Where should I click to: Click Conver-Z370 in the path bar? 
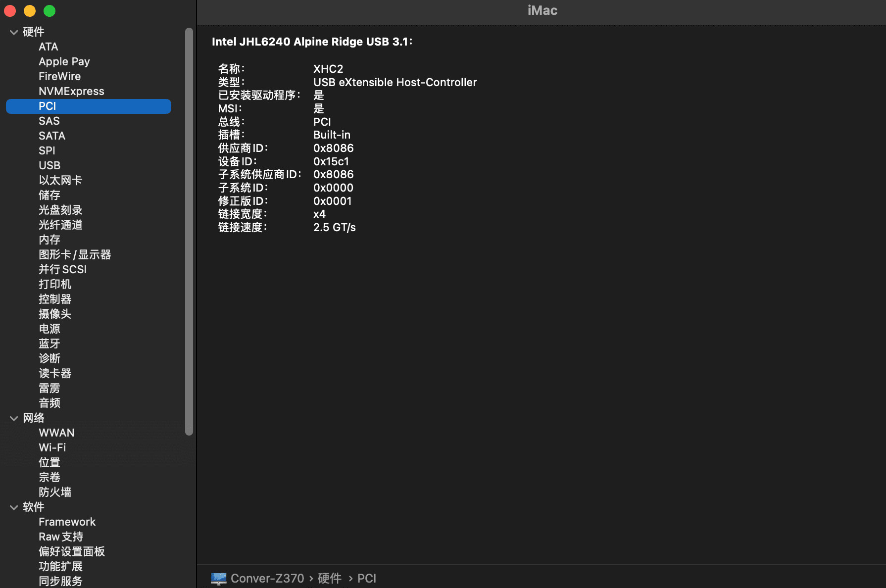tap(267, 578)
